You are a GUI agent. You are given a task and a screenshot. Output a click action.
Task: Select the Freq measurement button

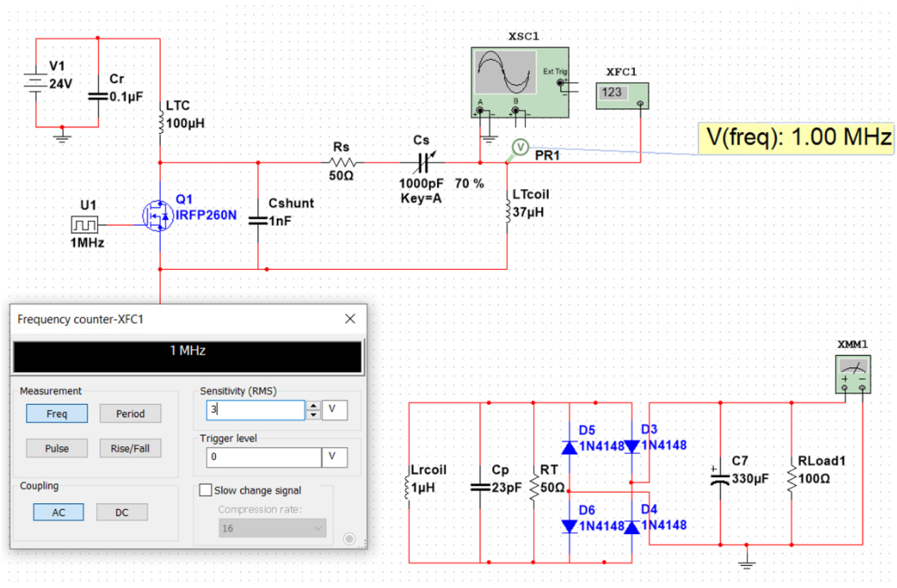[x=57, y=414]
